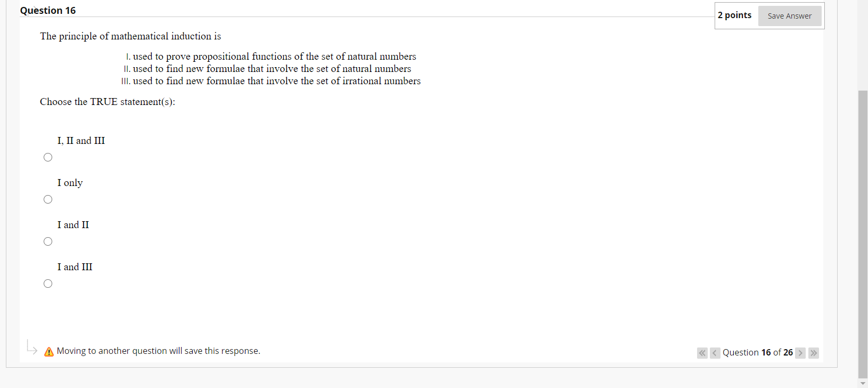Choose the "I only" answer option
Image resolution: width=868 pixels, height=388 pixels.
click(x=48, y=199)
